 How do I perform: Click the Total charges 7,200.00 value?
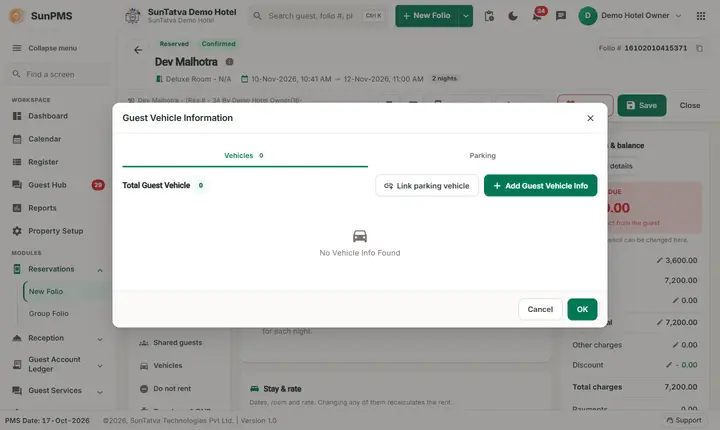pyautogui.click(x=681, y=387)
